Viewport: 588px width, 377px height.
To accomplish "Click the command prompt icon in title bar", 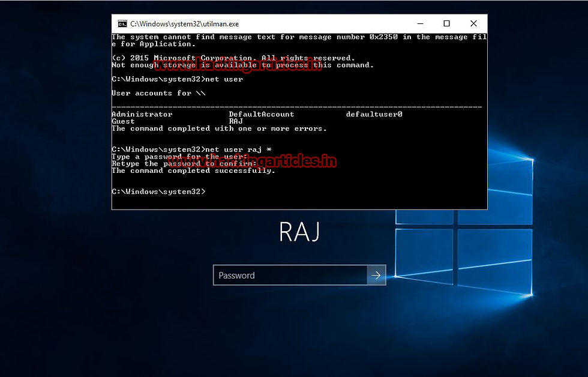I will coord(122,24).
